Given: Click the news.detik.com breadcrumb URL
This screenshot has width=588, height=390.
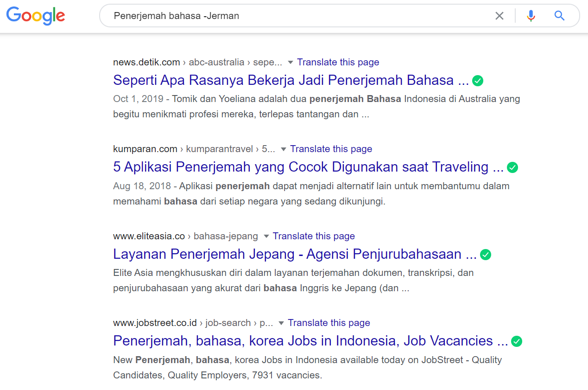Looking at the screenshot, I should click(197, 62).
